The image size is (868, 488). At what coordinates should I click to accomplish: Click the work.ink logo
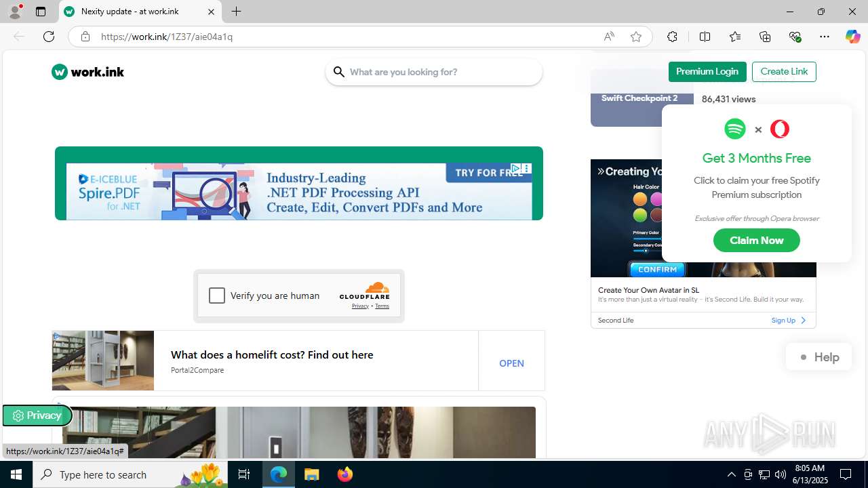click(x=87, y=72)
